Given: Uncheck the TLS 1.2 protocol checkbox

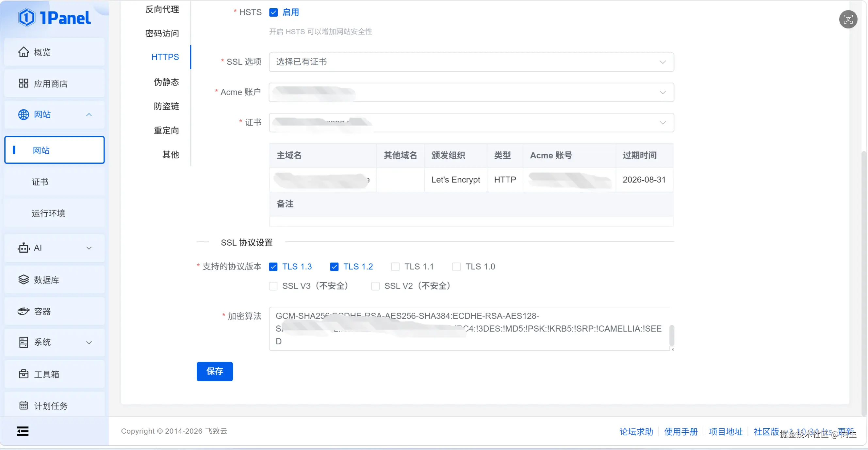Looking at the screenshot, I should pyautogui.click(x=334, y=267).
